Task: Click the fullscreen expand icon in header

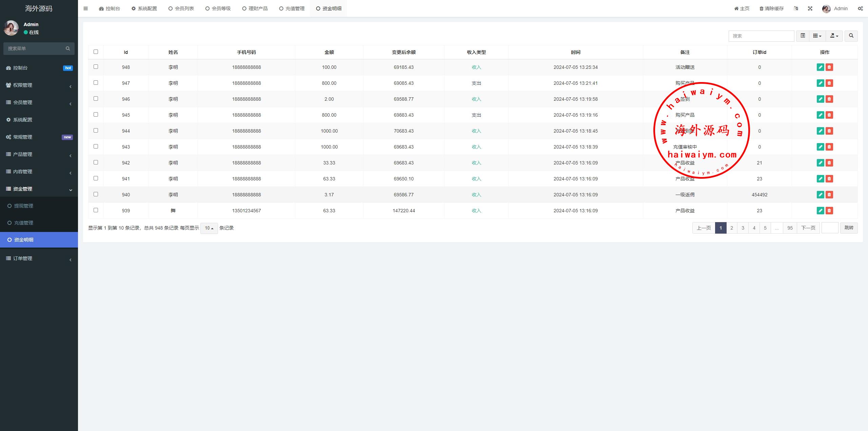Action: coord(810,8)
